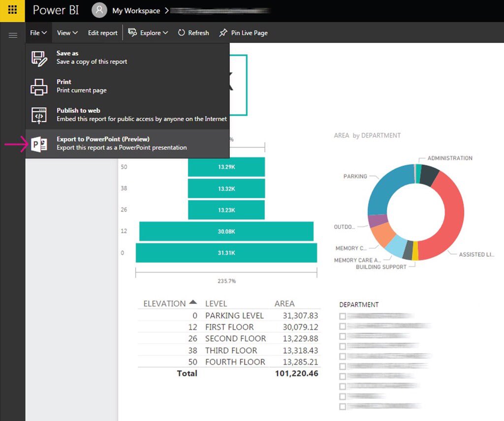Click the Power BI logo text
504x421 pixels.
[x=56, y=10]
